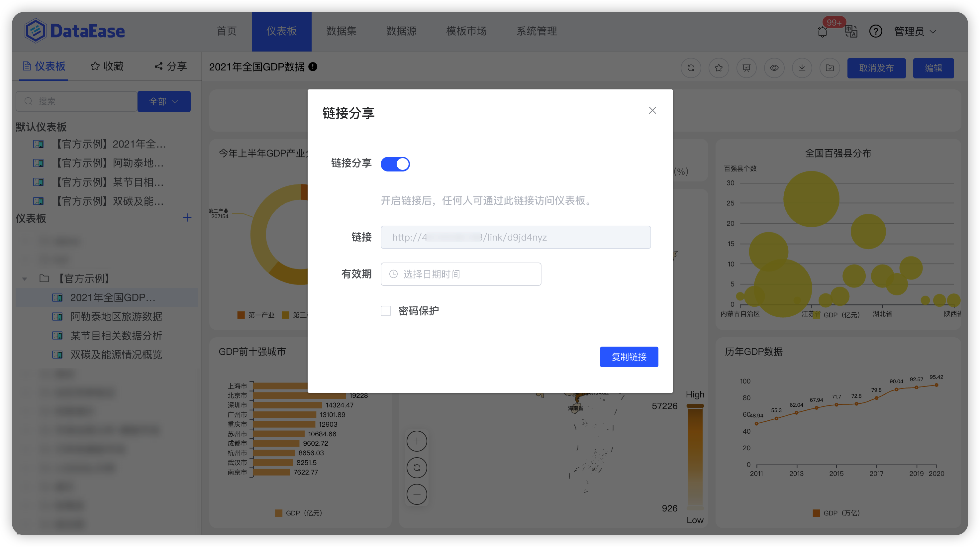This screenshot has width=980, height=547.
Task: Open 系统管理 menu
Action: pyautogui.click(x=537, y=31)
